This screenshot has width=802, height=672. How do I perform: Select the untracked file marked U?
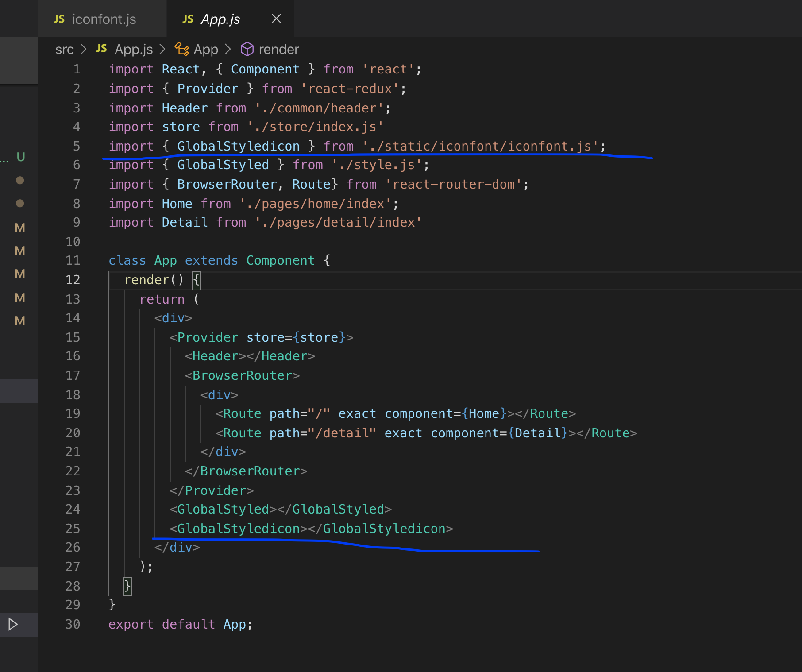point(20,157)
